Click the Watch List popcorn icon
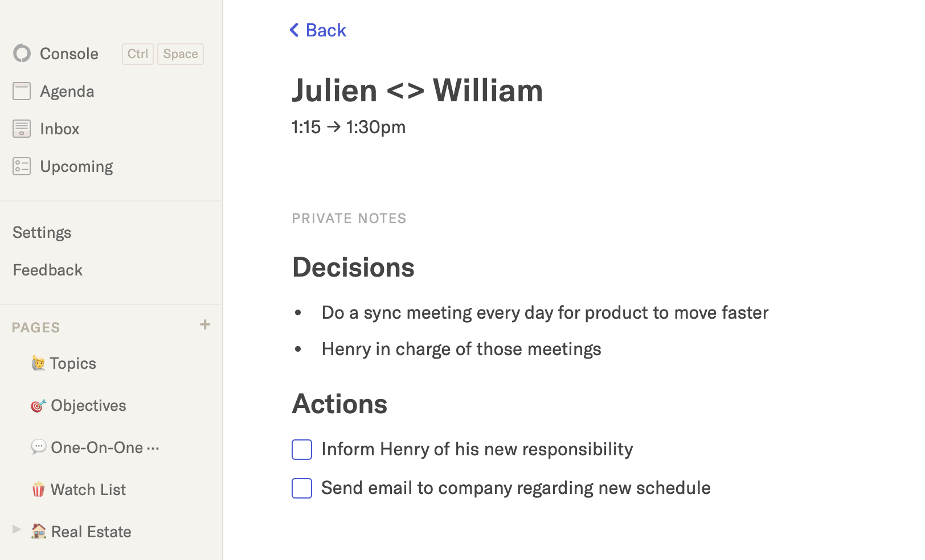This screenshot has height=560, width=925. (x=38, y=489)
